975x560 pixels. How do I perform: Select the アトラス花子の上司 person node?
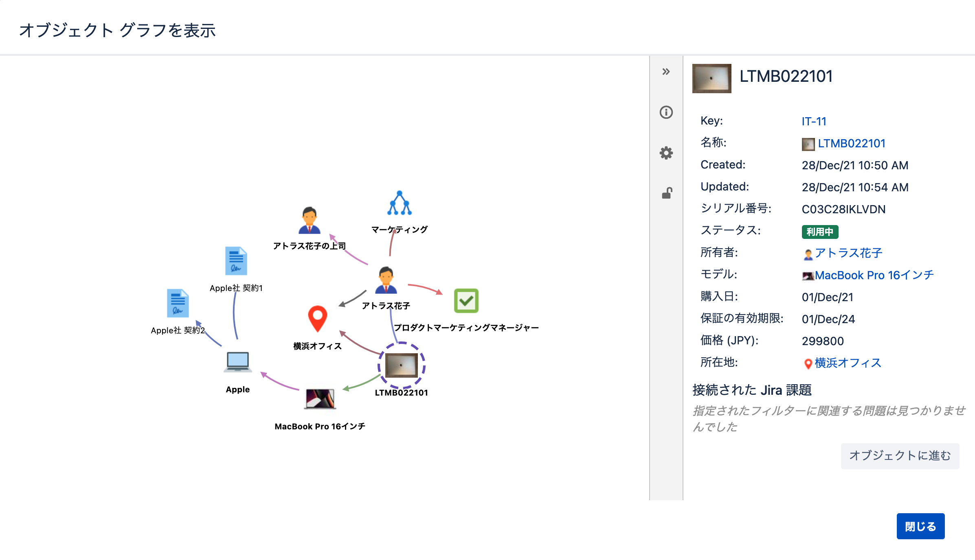point(310,220)
